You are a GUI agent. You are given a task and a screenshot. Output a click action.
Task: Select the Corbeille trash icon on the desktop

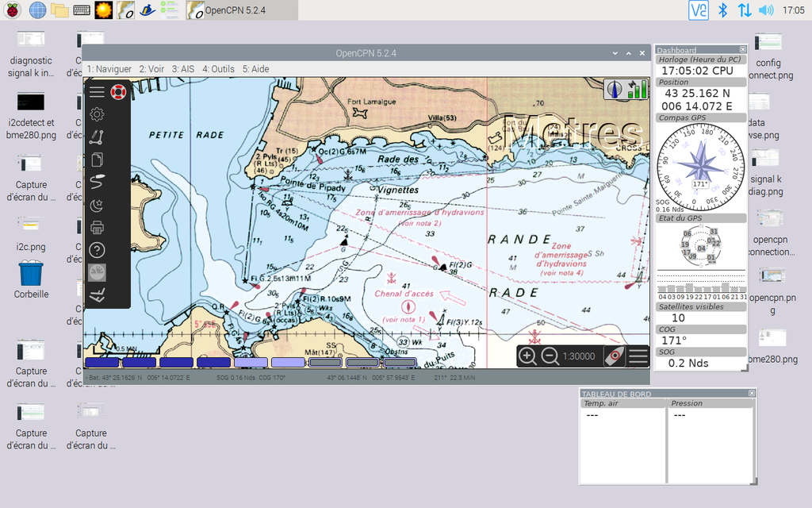pos(31,280)
